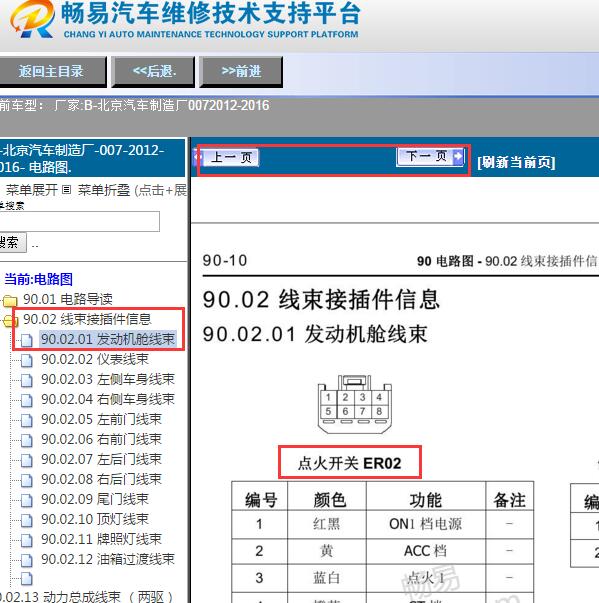Focus the menu search input field

79,221
